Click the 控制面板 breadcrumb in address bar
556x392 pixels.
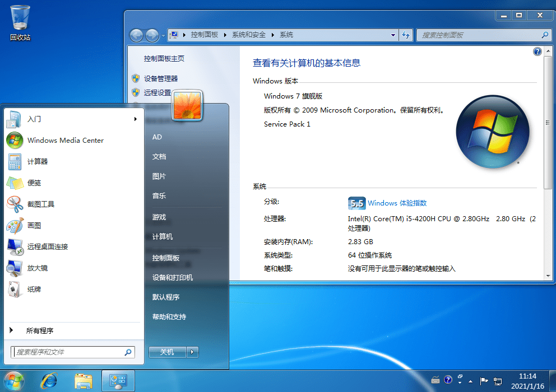pyautogui.click(x=205, y=35)
